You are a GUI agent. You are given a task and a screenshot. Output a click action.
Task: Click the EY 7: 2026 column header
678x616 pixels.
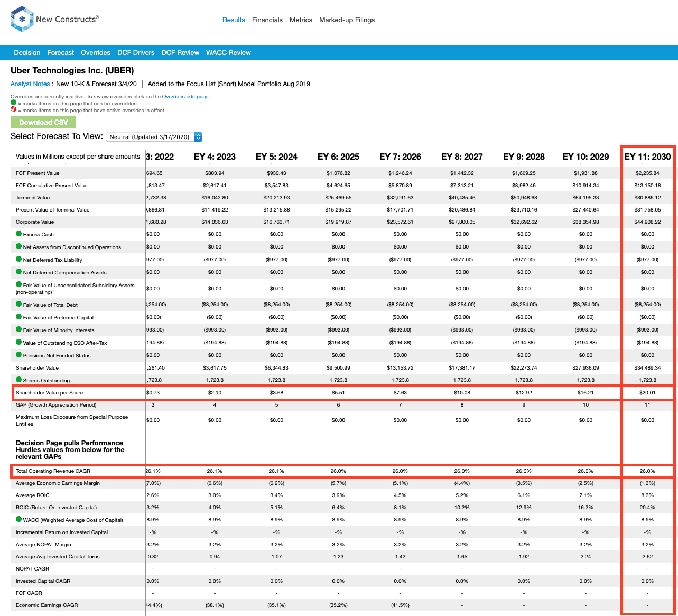point(400,157)
